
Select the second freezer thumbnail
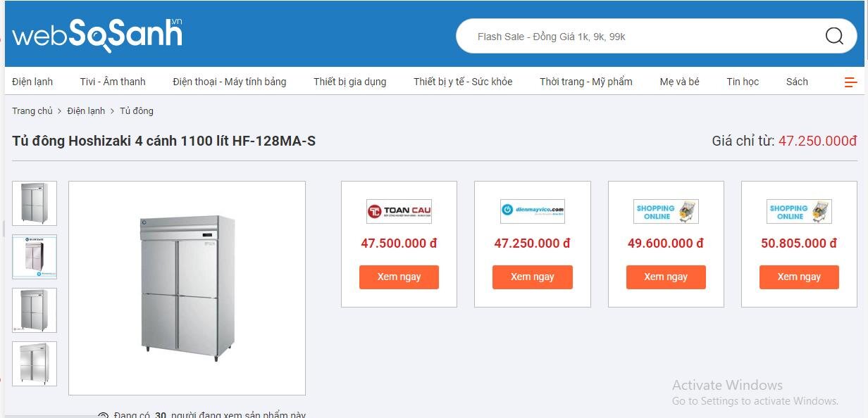(34, 256)
